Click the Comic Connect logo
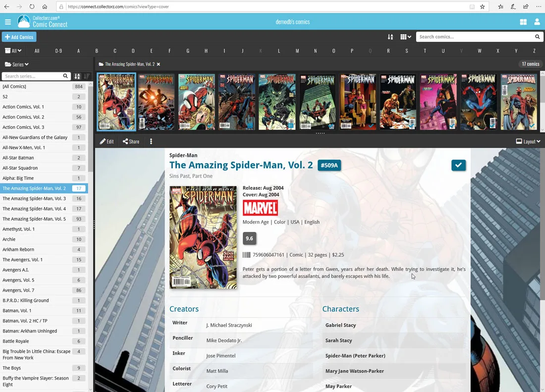Image resolution: width=545 pixels, height=392 pixels. (42, 21)
